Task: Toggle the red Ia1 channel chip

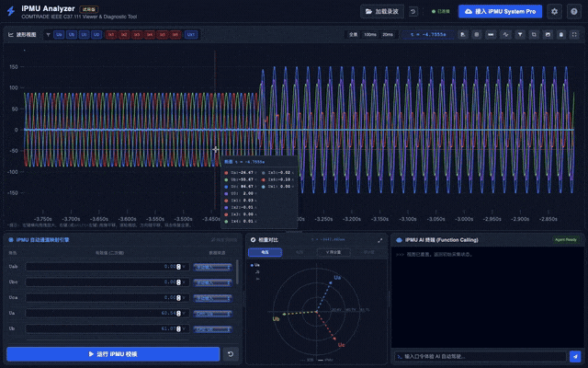Action: point(111,34)
